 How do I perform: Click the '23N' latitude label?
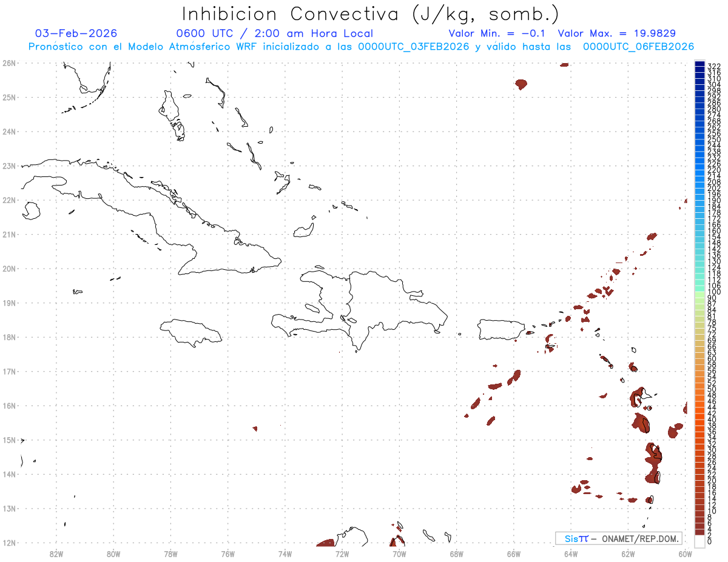9,166
